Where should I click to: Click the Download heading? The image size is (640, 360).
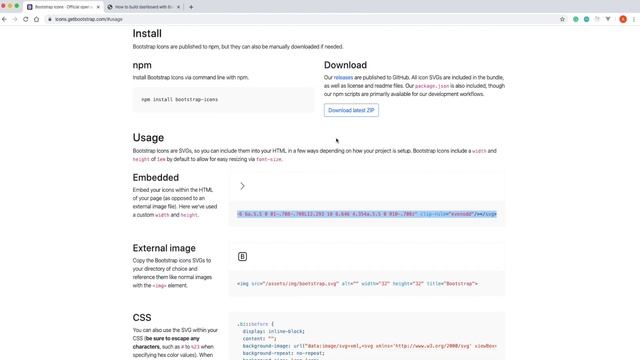[x=345, y=65]
